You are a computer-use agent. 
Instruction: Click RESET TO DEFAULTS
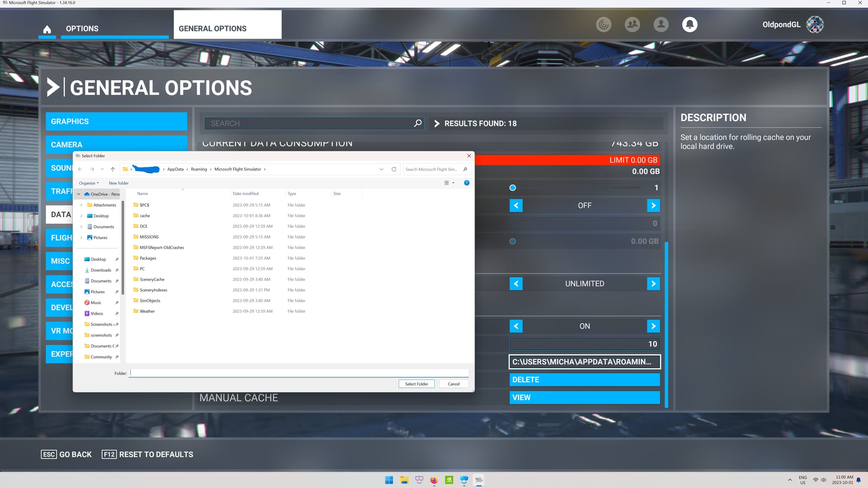point(147,455)
